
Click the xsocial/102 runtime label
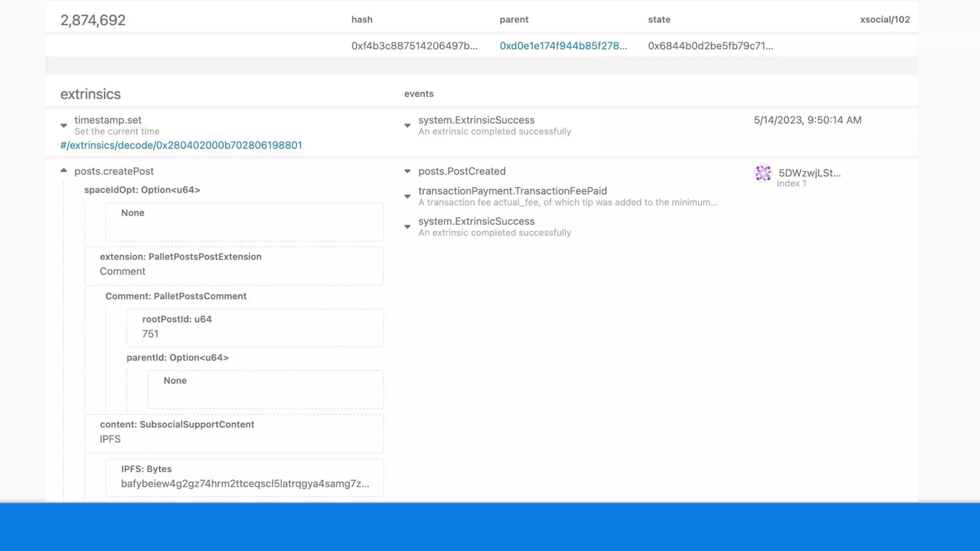(x=884, y=20)
